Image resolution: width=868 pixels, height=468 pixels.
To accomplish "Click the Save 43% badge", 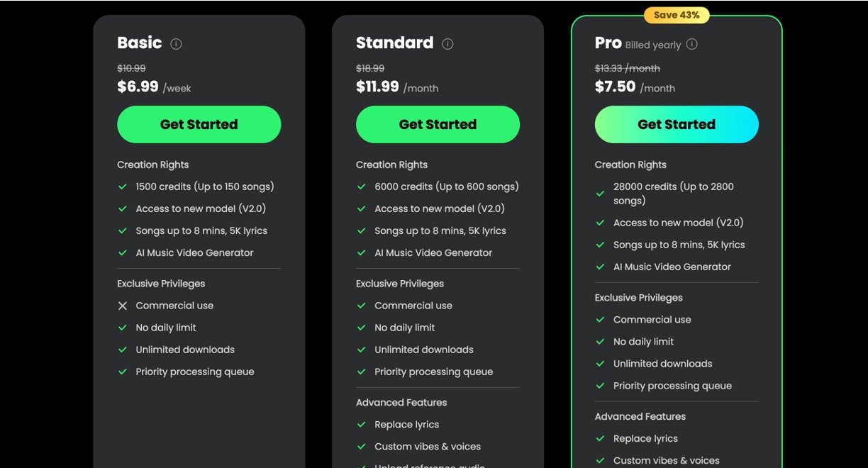I will pos(677,15).
